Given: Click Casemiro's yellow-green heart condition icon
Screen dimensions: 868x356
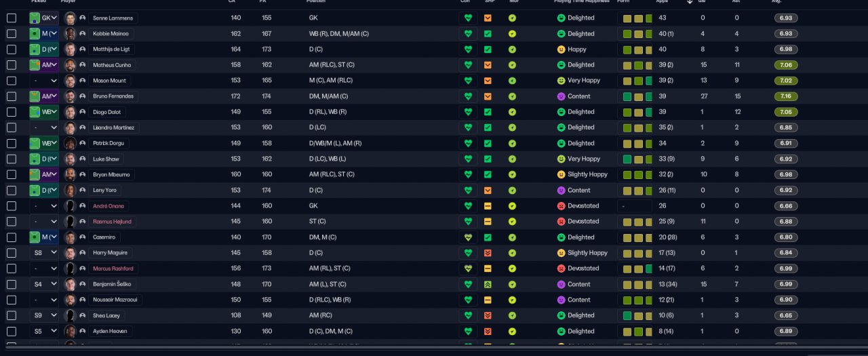Looking at the screenshot, I should pos(467,237).
